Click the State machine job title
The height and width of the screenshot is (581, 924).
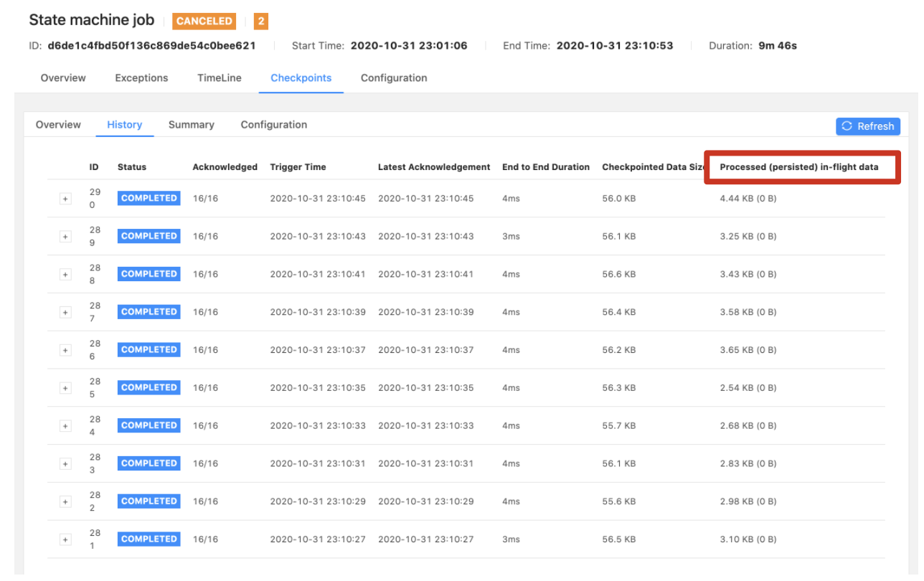92,20
